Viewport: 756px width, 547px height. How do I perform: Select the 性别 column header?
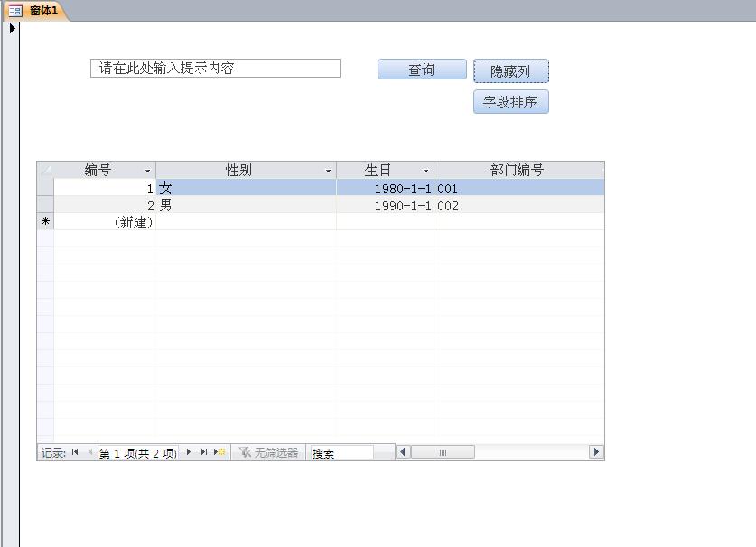tap(246, 170)
